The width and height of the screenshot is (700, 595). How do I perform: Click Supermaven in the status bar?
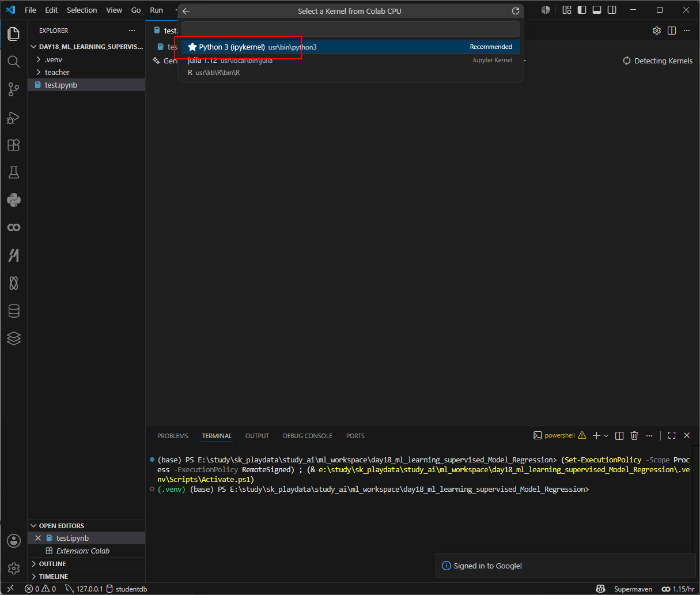(633, 589)
